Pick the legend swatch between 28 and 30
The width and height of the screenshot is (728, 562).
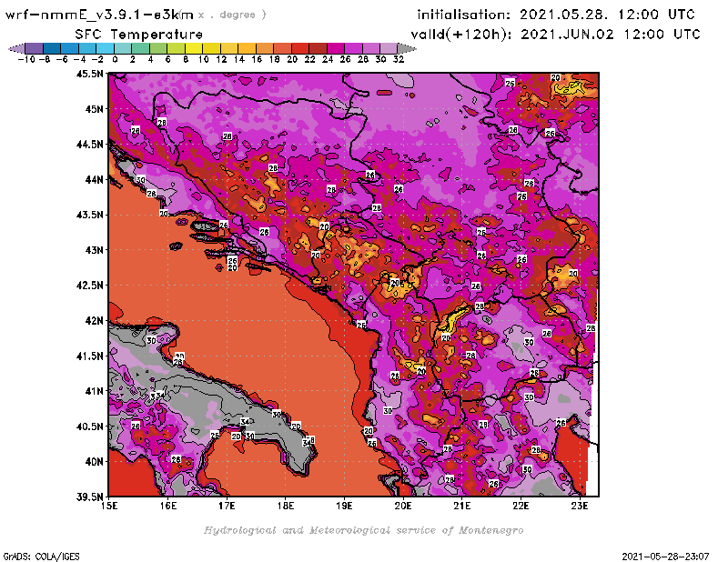pos(371,48)
